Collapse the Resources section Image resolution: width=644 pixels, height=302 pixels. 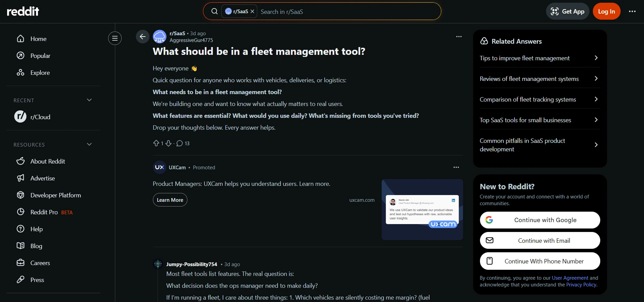pos(89,144)
